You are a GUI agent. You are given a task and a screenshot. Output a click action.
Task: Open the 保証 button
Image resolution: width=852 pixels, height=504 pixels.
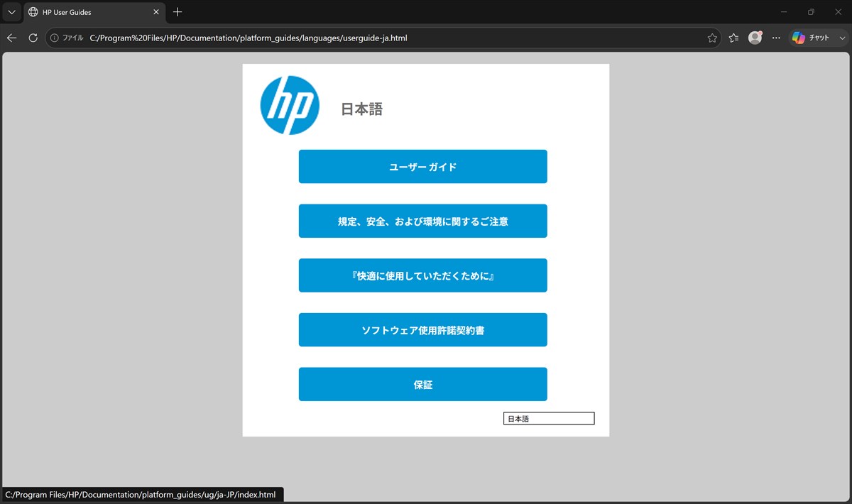pyautogui.click(x=422, y=384)
